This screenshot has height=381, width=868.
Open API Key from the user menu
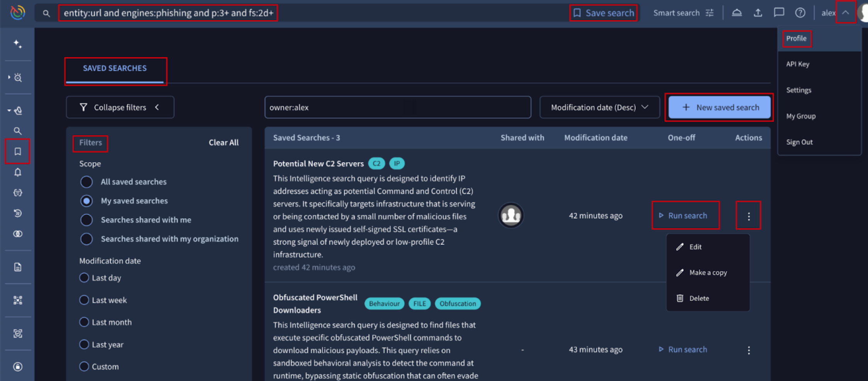click(798, 64)
